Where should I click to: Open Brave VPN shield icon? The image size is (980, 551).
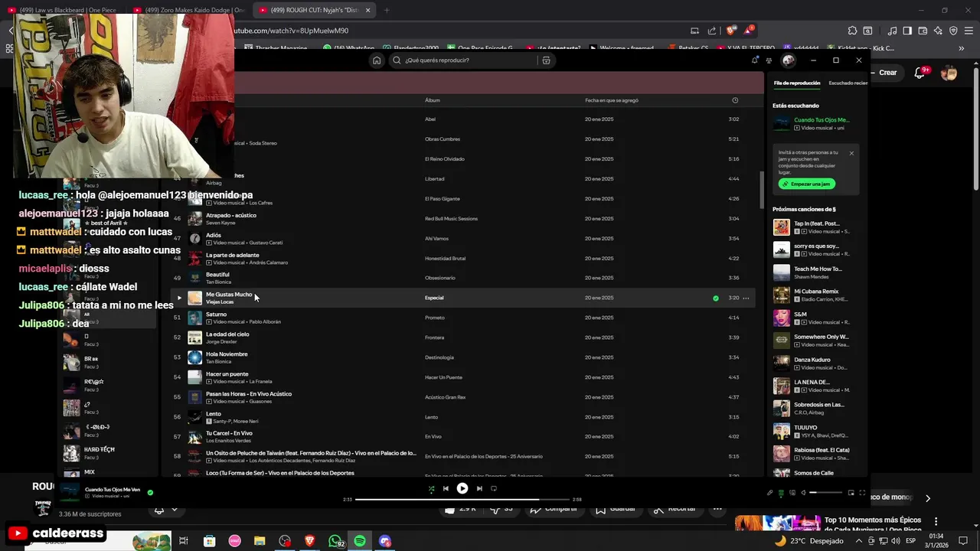click(x=953, y=31)
